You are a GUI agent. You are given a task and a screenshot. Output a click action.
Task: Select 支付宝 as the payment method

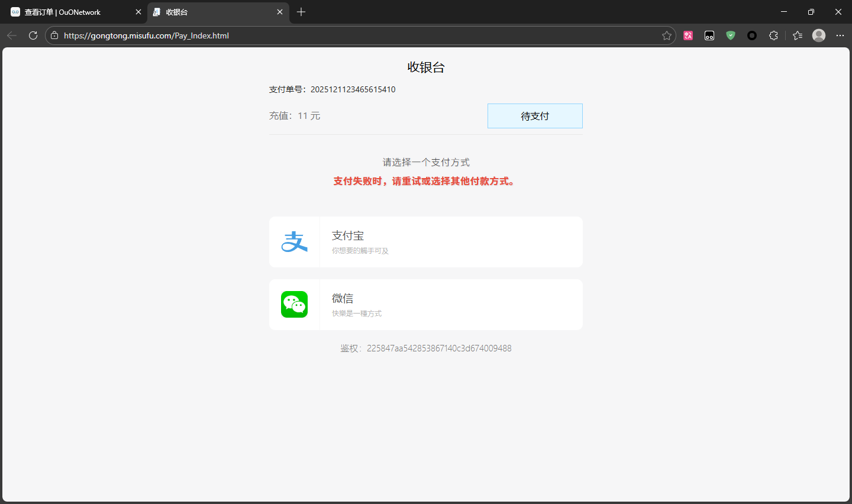click(x=426, y=242)
